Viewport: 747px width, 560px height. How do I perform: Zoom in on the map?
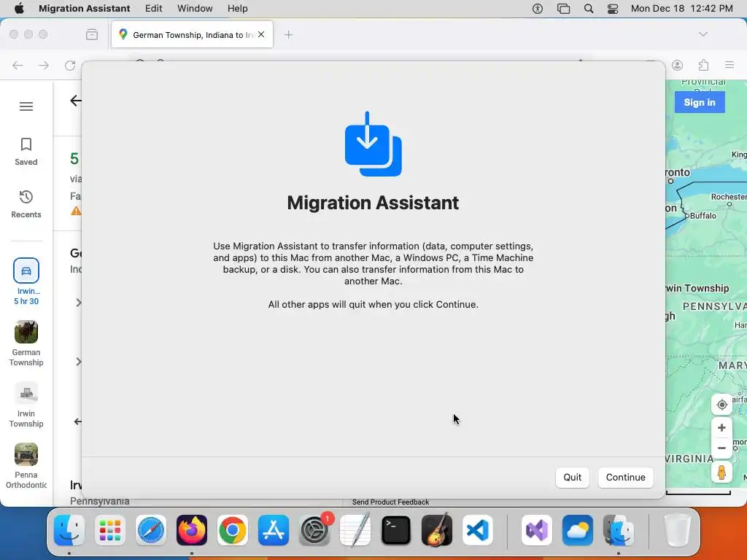721,427
